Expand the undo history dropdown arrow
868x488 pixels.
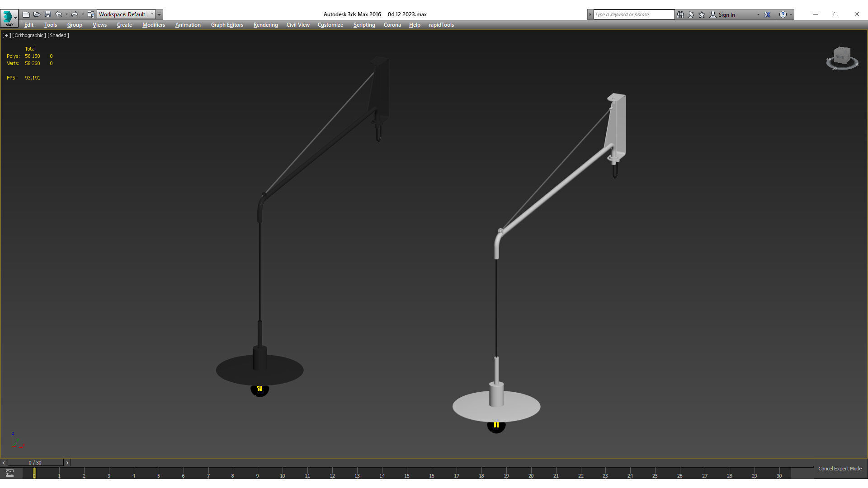tap(66, 14)
